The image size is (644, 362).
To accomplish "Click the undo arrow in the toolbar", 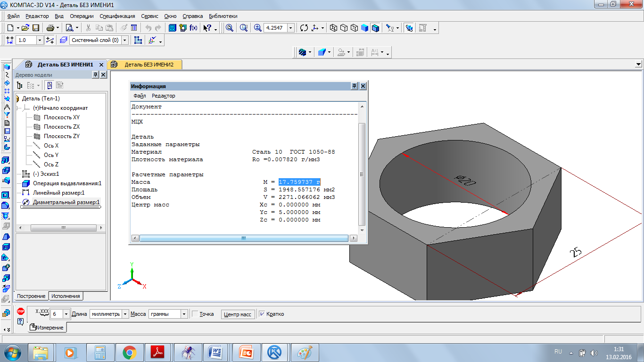I will [x=149, y=28].
